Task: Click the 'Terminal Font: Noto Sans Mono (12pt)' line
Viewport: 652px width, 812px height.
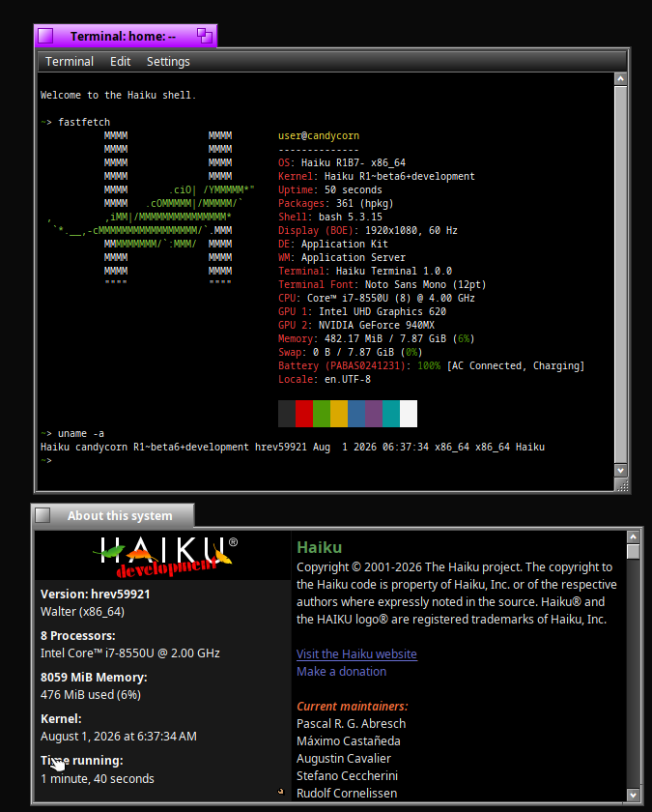Action: (383, 284)
